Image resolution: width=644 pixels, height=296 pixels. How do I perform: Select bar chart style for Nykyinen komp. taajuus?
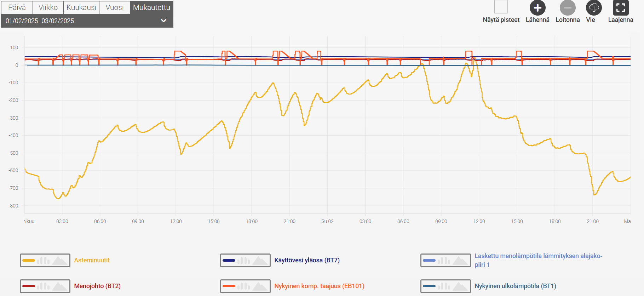tap(244, 286)
